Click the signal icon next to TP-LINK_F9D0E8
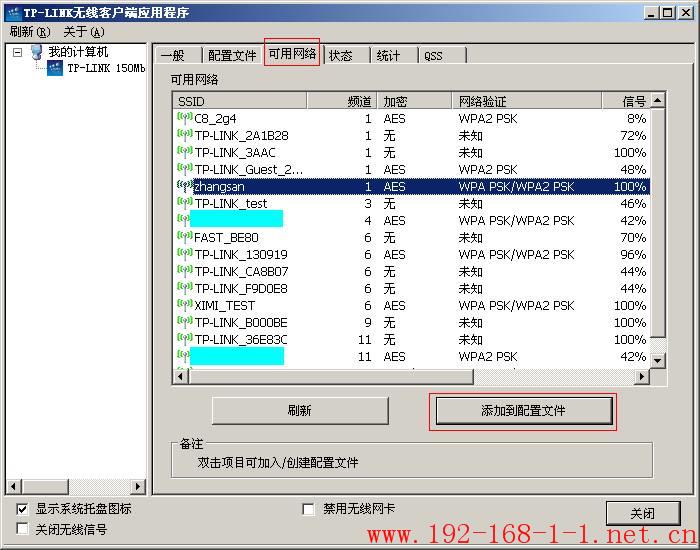This screenshot has width=700, height=550. 185,288
